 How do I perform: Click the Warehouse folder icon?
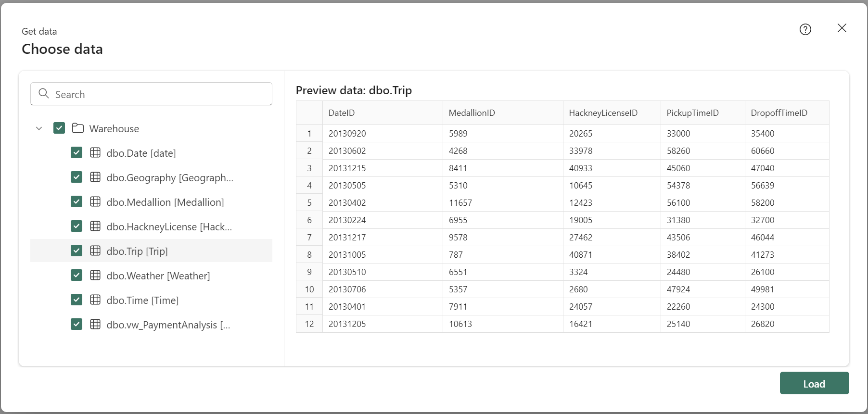pyautogui.click(x=77, y=128)
